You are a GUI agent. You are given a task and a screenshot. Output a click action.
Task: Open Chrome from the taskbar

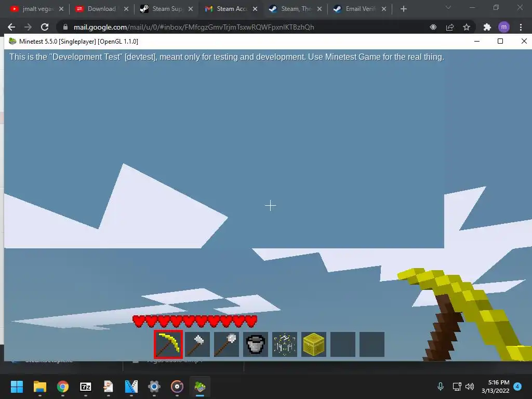[x=63, y=387]
